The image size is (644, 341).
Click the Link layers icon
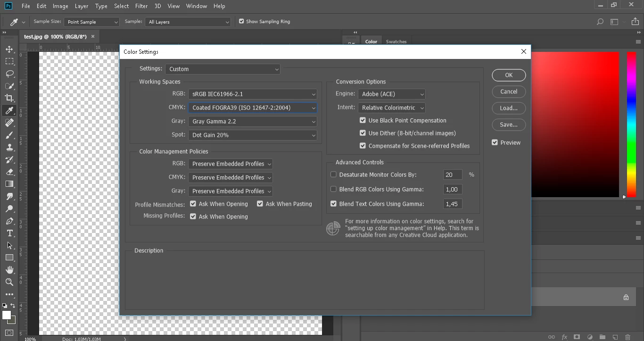click(551, 337)
